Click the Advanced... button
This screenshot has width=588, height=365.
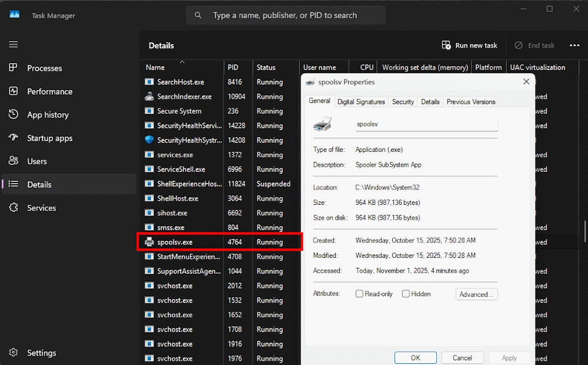pyautogui.click(x=476, y=294)
